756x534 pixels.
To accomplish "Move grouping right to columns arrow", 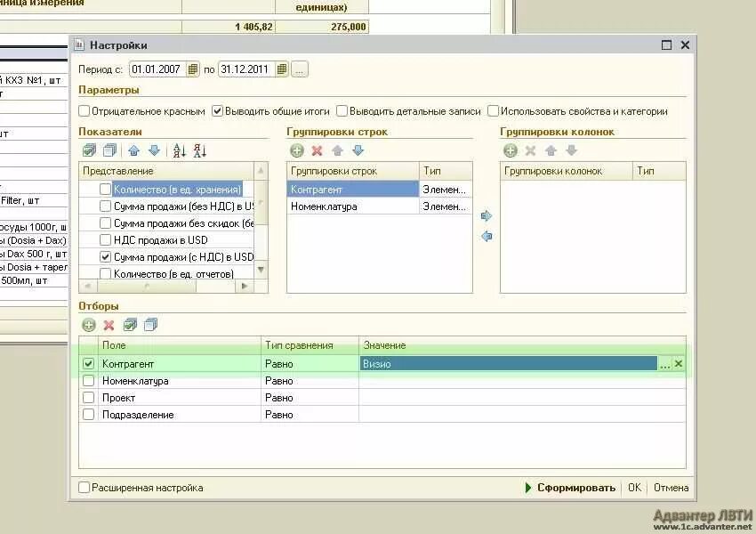I will [487, 215].
